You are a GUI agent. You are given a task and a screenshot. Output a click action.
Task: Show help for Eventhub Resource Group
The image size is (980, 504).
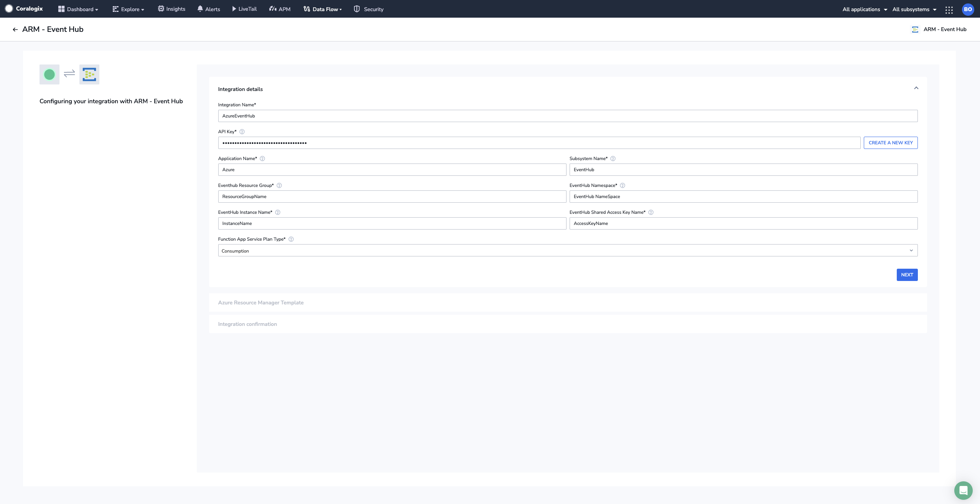tap(279, 185)
